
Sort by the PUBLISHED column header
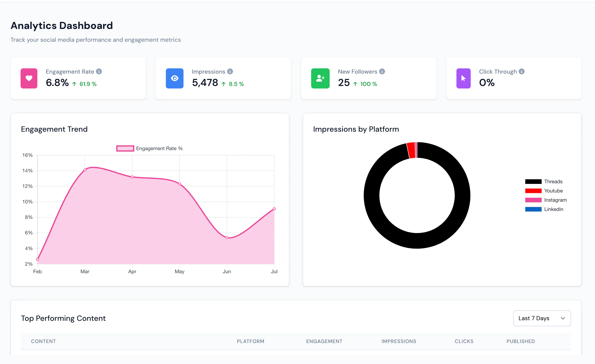(521, 341)
